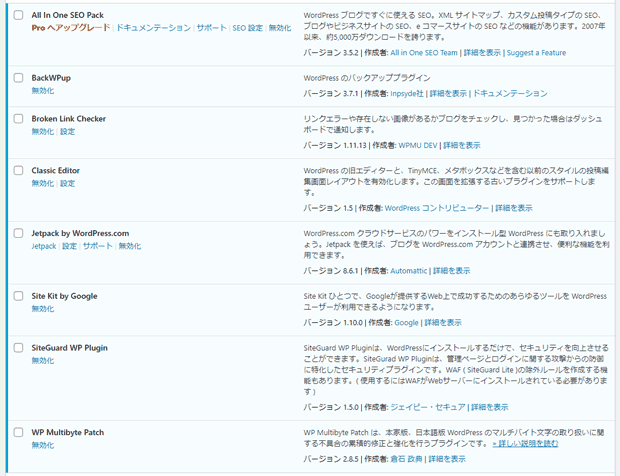The width and height of the screenshot is (620, 476).
Task: View 詳細を表示 for BackWPup
Action: tap(448, 93)
